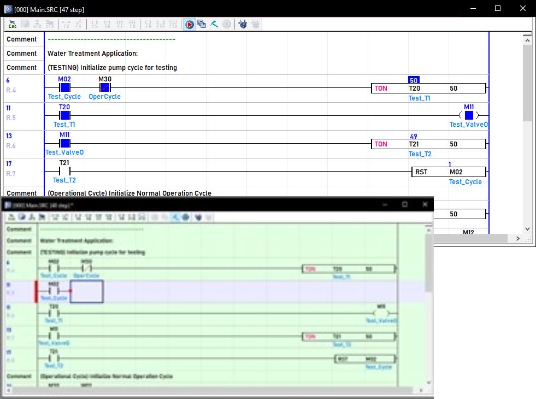Click the highlighted teal icon in the lower window toolbar
The height and width of the screenshot is (399, 536).
[175, 217]
